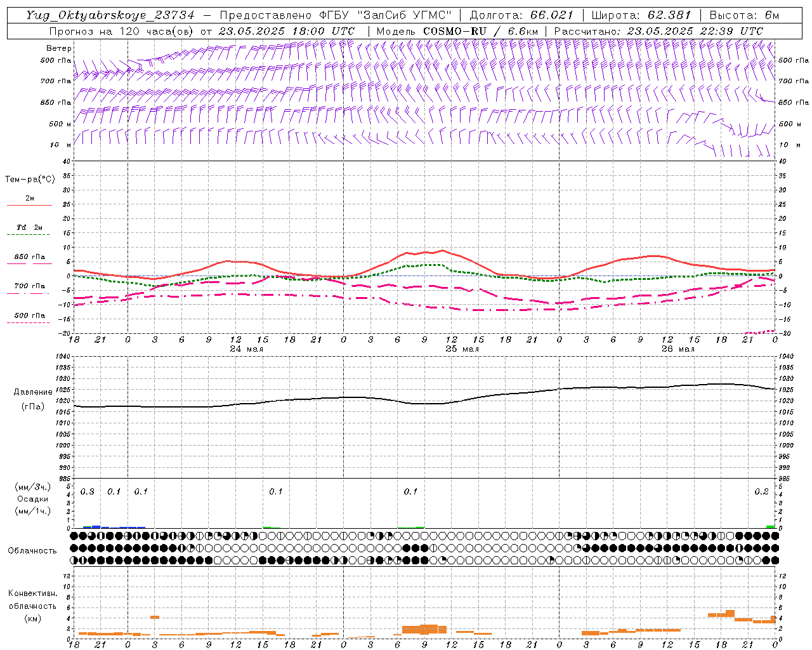Screen dimensions: 812x650
Task: Click the 25 мая date label
Action: [462, 349]
